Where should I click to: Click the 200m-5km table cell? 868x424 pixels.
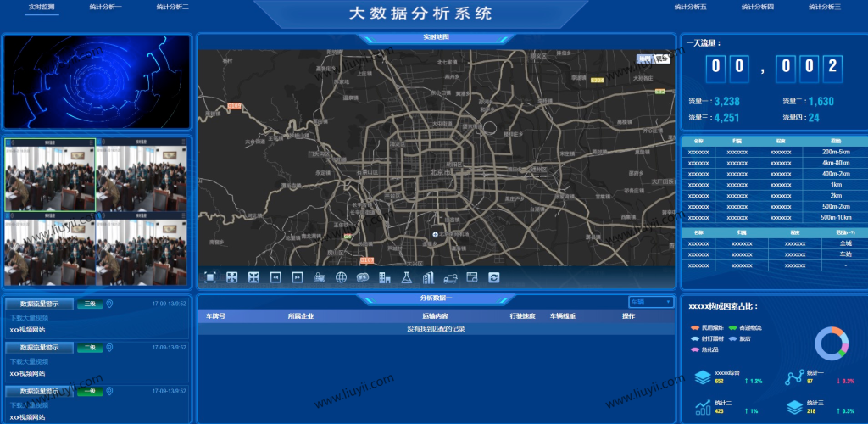pos(835,153)
